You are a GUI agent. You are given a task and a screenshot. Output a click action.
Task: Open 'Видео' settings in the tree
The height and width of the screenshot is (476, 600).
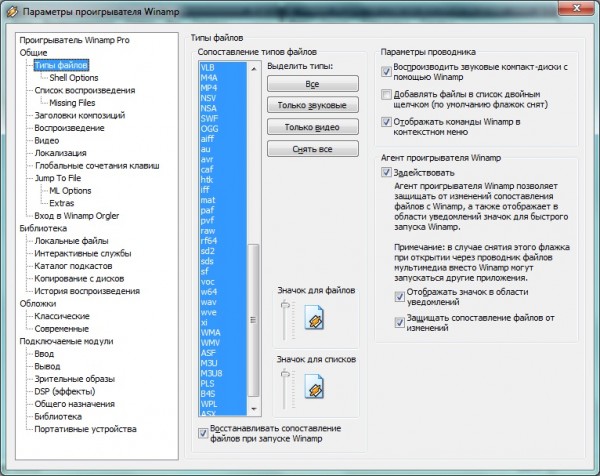coord(47,140)
